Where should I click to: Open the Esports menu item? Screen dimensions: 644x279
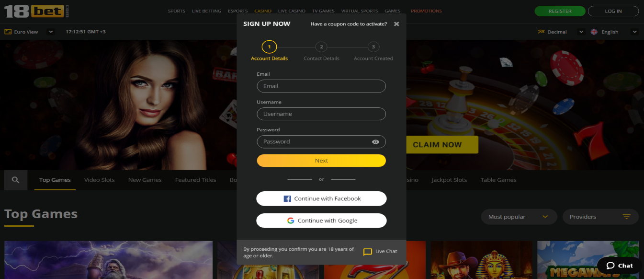click(x=238, y=11)
